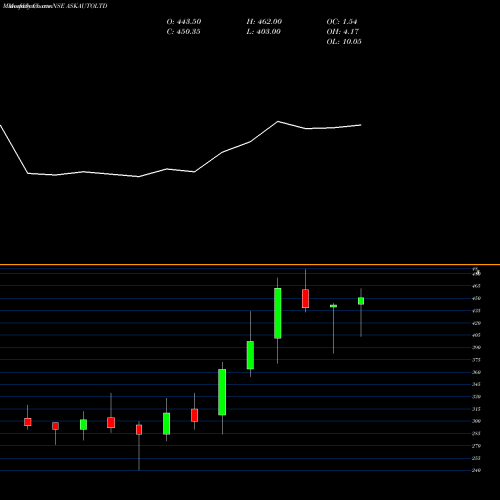Click the 270 price axis label

click(x=477, y=446)
